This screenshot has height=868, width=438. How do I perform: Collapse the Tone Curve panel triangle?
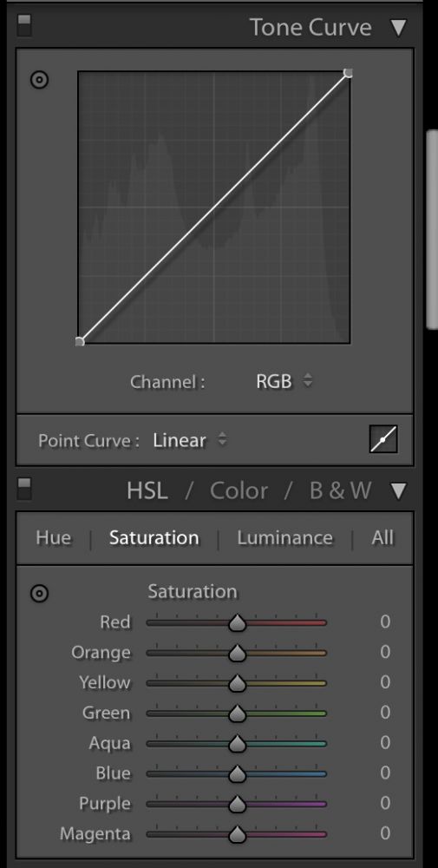399,28
